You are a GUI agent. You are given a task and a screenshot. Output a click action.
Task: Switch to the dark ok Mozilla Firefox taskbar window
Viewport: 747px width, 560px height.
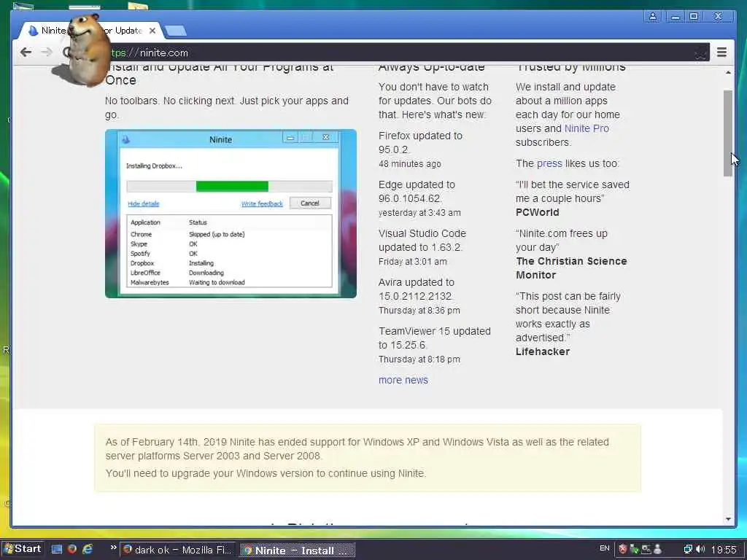point(178,550)
